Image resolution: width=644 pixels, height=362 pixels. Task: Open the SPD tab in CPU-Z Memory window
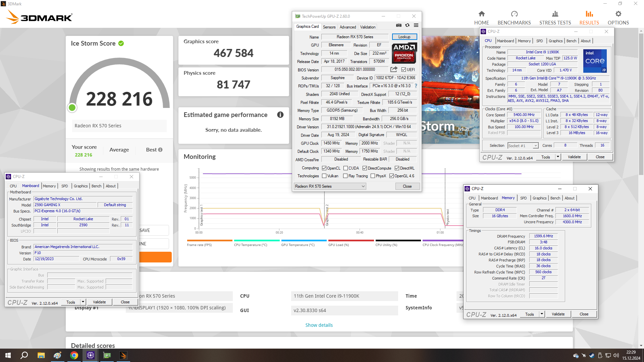click(523, 198)
